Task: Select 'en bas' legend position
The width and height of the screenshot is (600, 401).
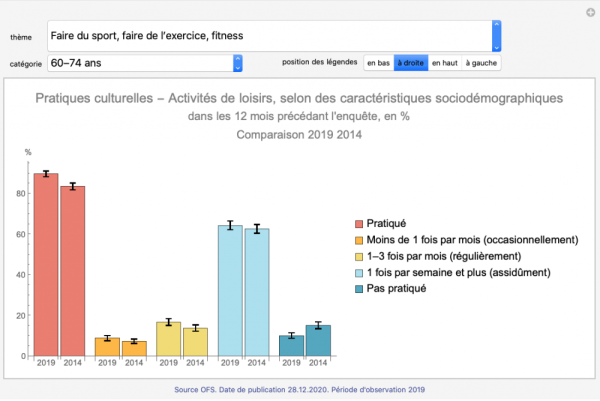Action: (x=378, y=63)
